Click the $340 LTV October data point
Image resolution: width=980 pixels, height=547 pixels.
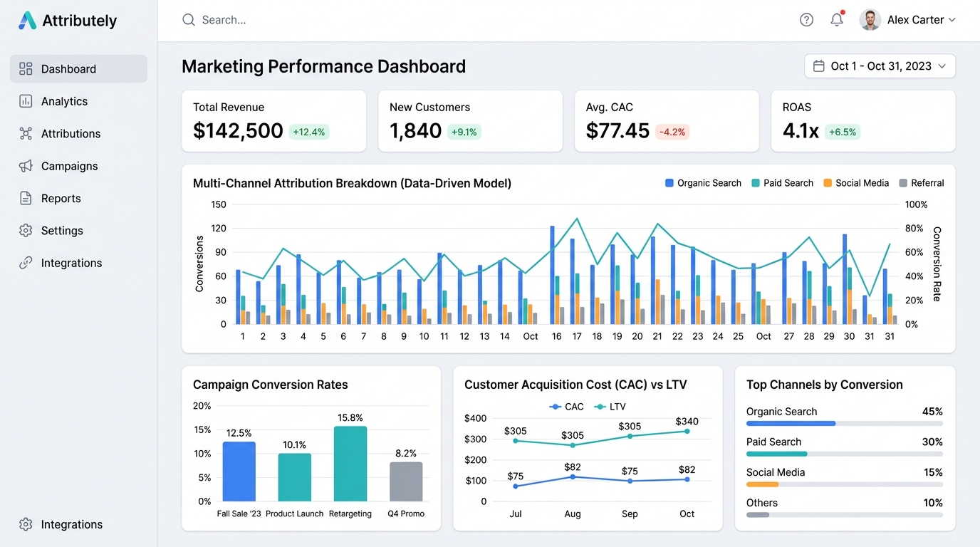click(687, 431)
